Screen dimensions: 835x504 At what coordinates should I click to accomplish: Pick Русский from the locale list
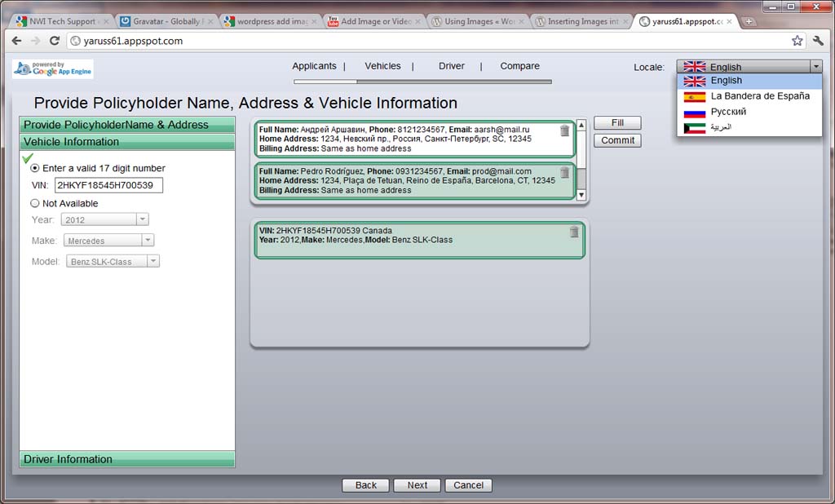point(727,112)
